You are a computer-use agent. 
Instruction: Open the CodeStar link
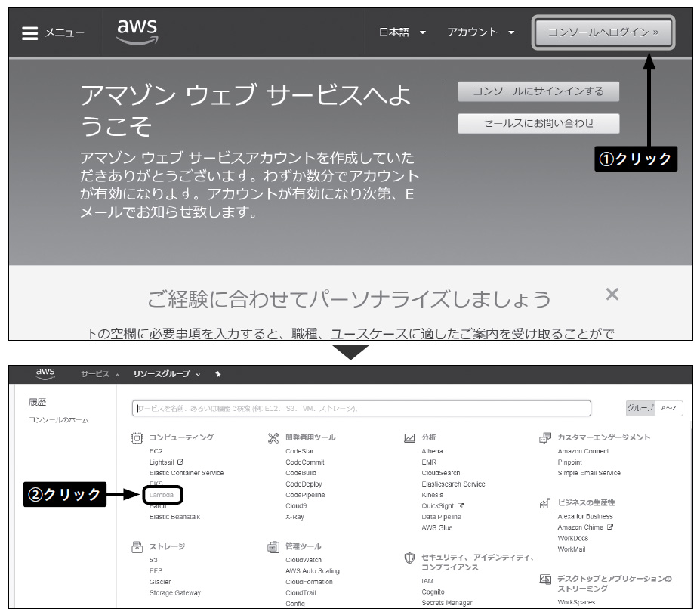point(300,451)
